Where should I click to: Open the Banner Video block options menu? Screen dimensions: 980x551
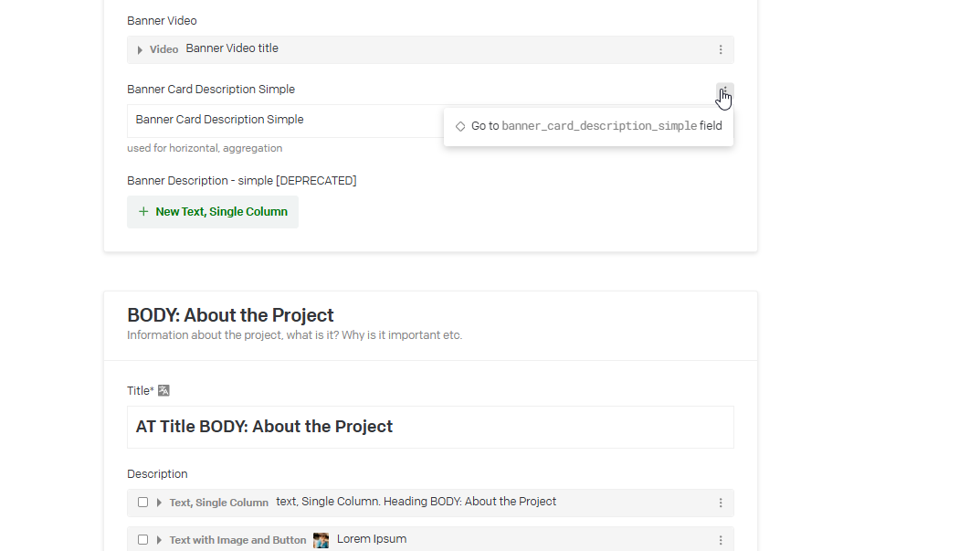click(x=721, y=50)
